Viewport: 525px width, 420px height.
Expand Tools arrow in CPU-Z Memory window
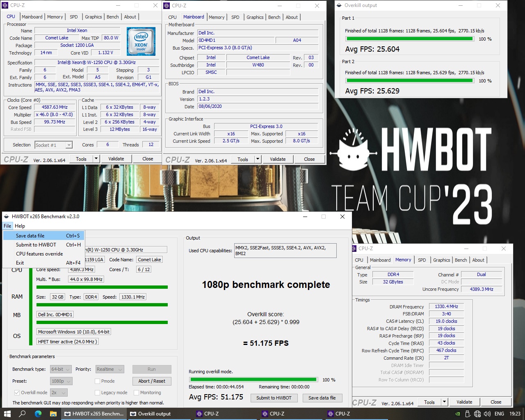[x=444, y=402]
